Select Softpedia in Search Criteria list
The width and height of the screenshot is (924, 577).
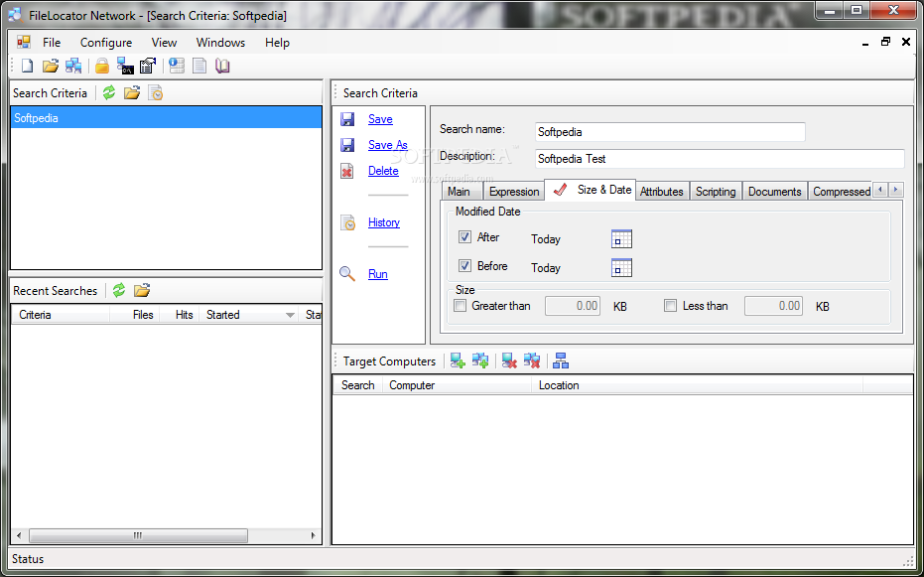point(166,118)
